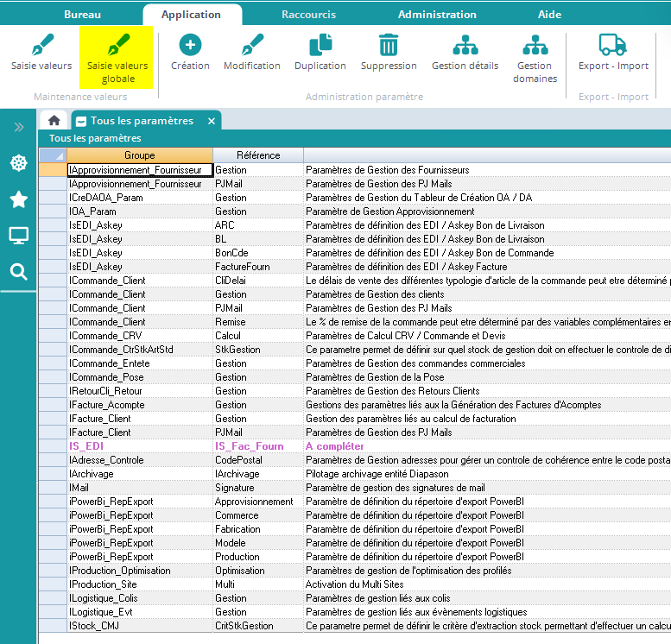The width and height of the screenshot is (671, 644).
Task: Click the Suppression trash icon
Action: [389, 45]
